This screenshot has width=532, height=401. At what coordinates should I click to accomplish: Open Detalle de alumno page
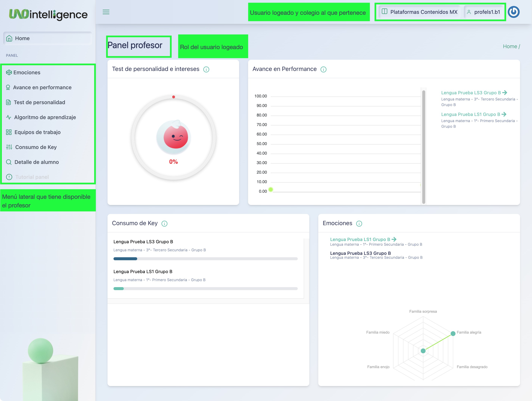point(36,162)
